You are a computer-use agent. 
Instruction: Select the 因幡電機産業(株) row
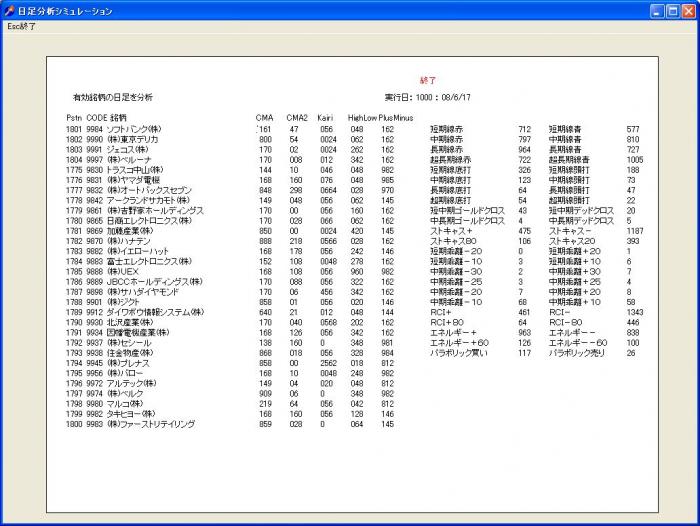[230, 333]
